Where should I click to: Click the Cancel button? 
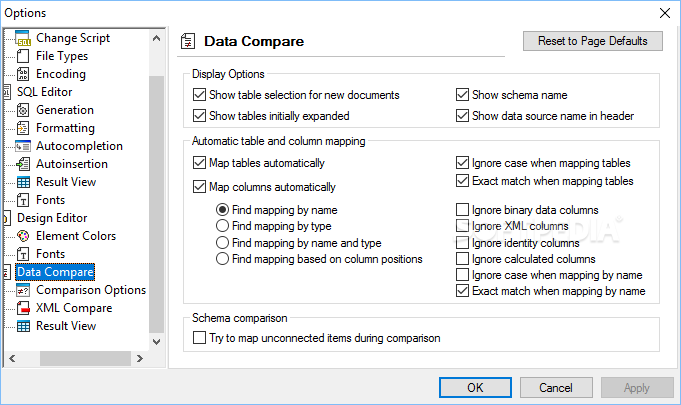point(556,387)
